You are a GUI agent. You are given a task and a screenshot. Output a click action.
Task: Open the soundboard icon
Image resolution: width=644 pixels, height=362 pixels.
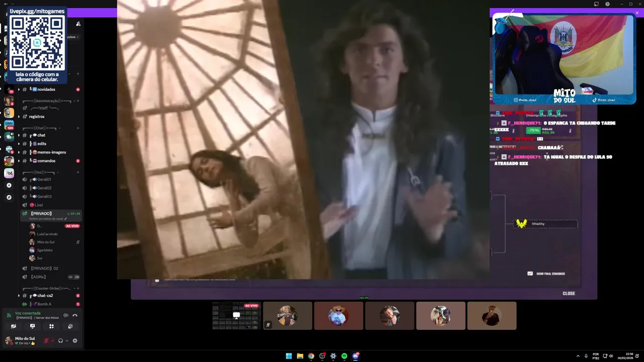(x=70, y=326)
